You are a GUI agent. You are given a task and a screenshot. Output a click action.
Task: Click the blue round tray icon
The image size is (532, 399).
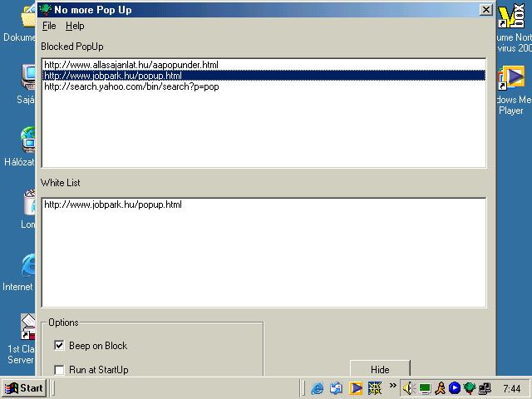point(455,388)
